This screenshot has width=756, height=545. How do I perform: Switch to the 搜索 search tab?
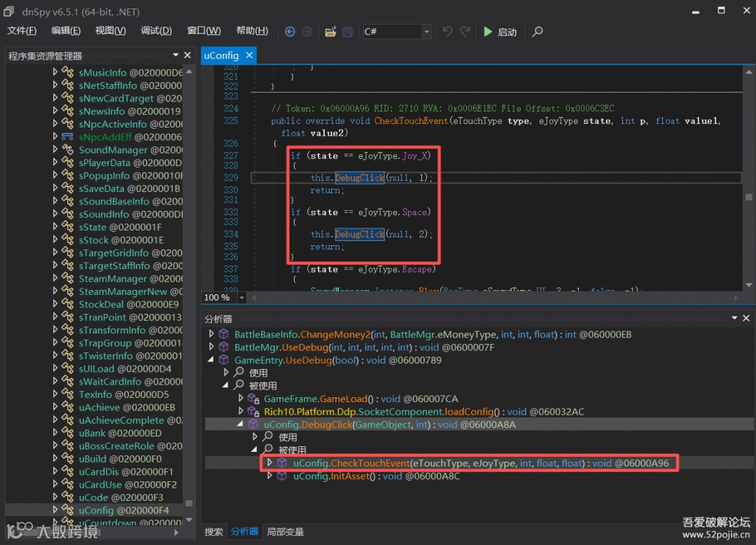214,532
